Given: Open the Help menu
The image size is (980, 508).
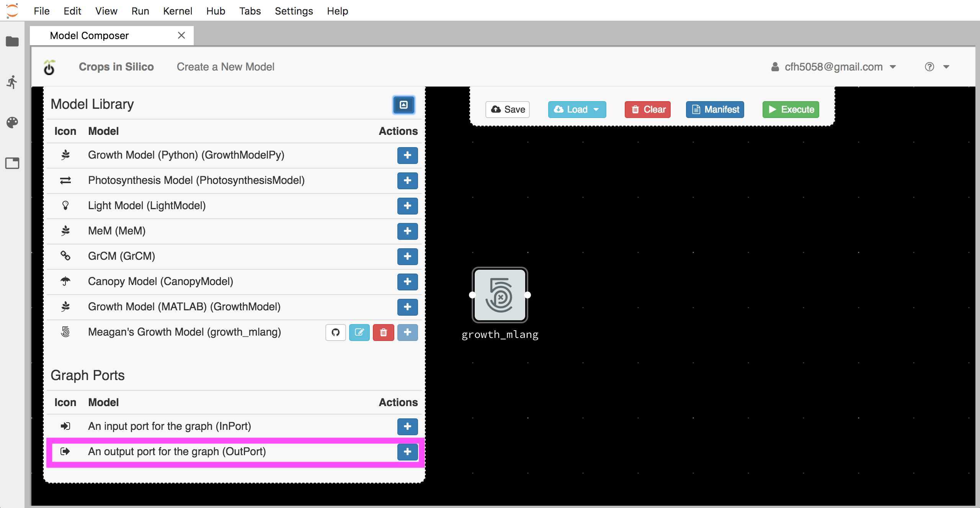Looking at the screenshot, I should [338, 11].
